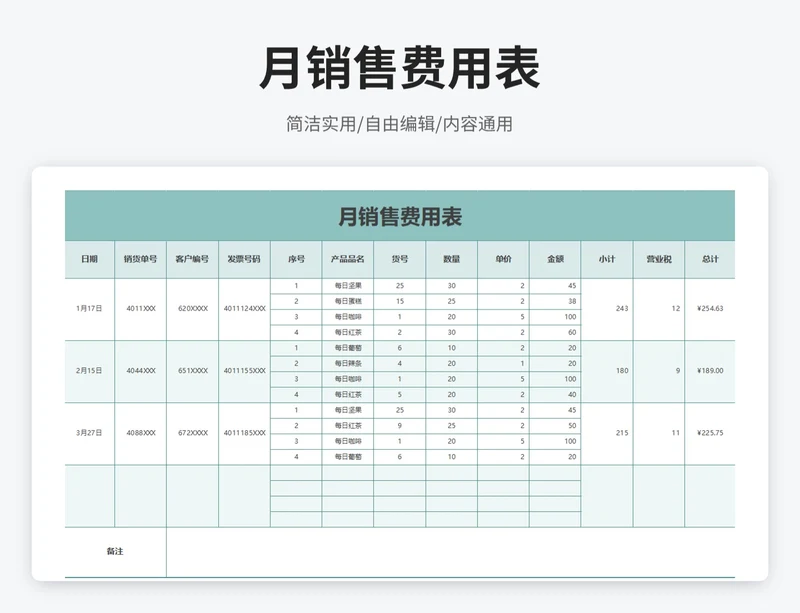Click the 销货单号 column header
Screen dimensions: 800x613
click(x=140, y=259)
